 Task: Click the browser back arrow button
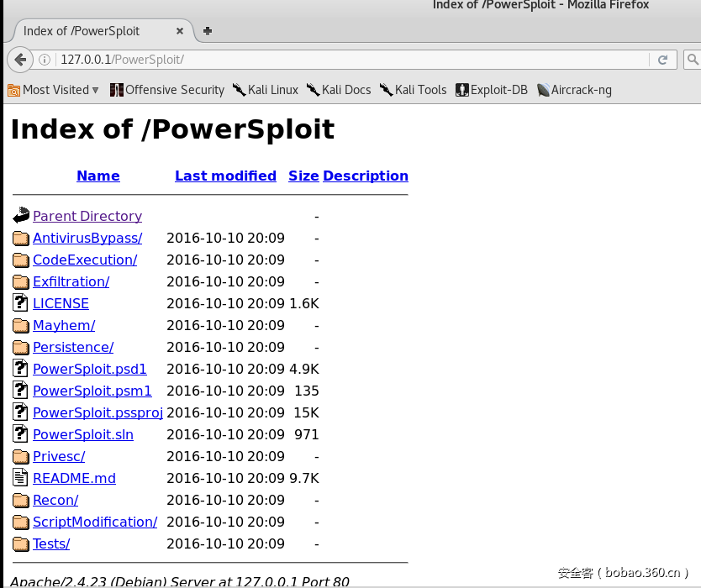coord(20,60)
